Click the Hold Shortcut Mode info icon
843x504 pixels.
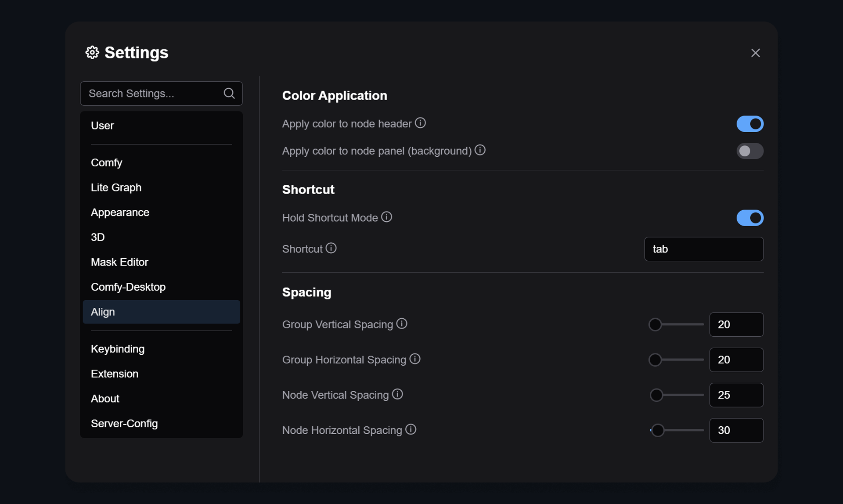point(386,216)
